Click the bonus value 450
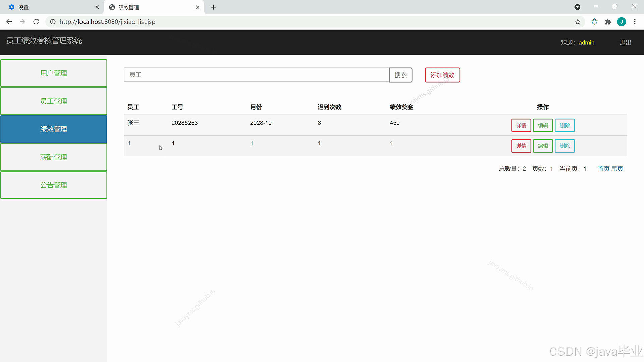644x362 pixels. 395,123
